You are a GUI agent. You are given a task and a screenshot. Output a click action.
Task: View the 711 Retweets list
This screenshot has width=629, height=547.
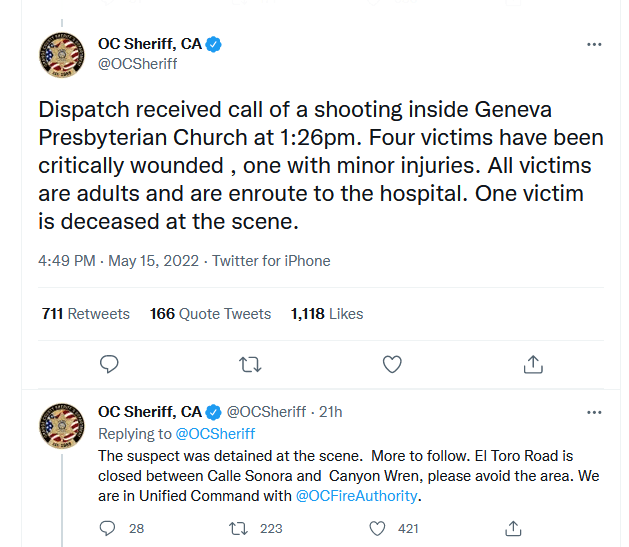pyautogui.click(x=86, y=314)
